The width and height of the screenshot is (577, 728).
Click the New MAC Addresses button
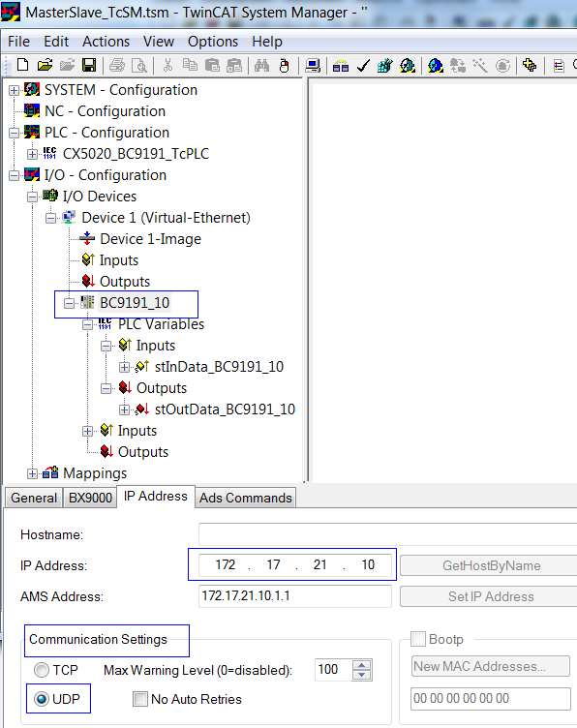490,666
